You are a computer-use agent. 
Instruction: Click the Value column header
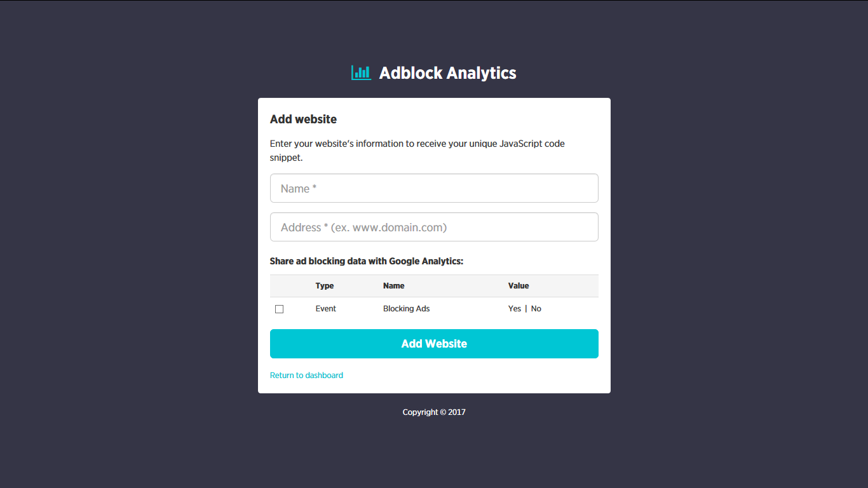point(519,285)
